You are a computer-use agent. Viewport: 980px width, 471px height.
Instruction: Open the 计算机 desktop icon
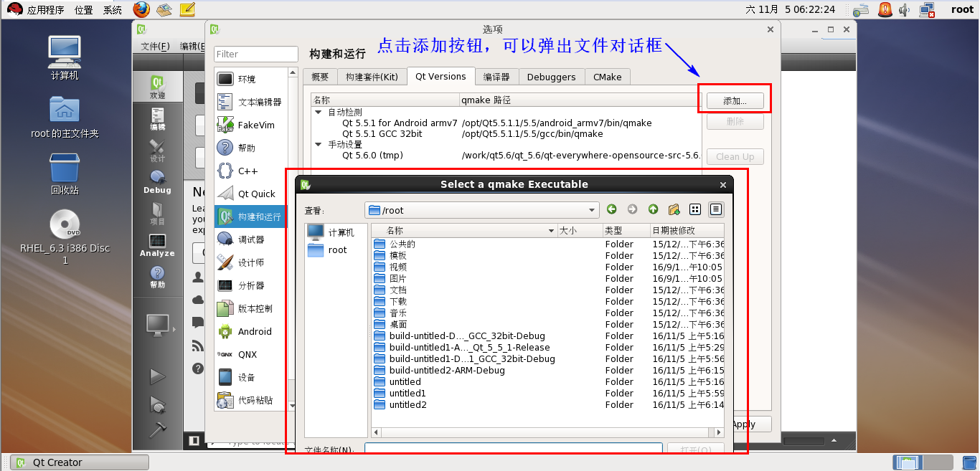65,57
